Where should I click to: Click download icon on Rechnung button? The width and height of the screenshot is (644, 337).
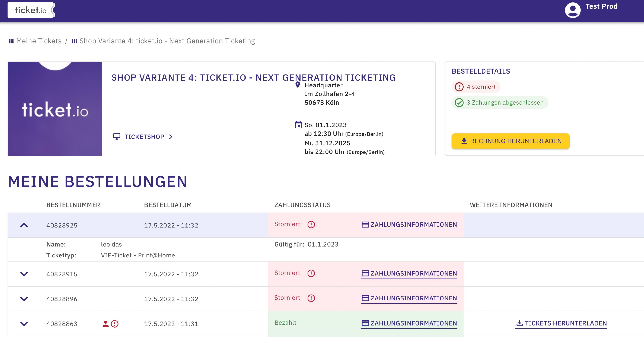(x=464, y=141)
